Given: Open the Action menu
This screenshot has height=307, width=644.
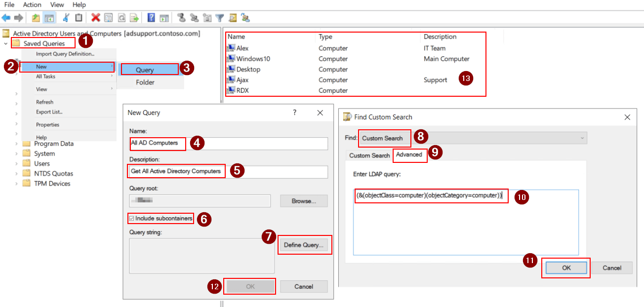Looking at the screenshot, I should (x=32, y=4).
